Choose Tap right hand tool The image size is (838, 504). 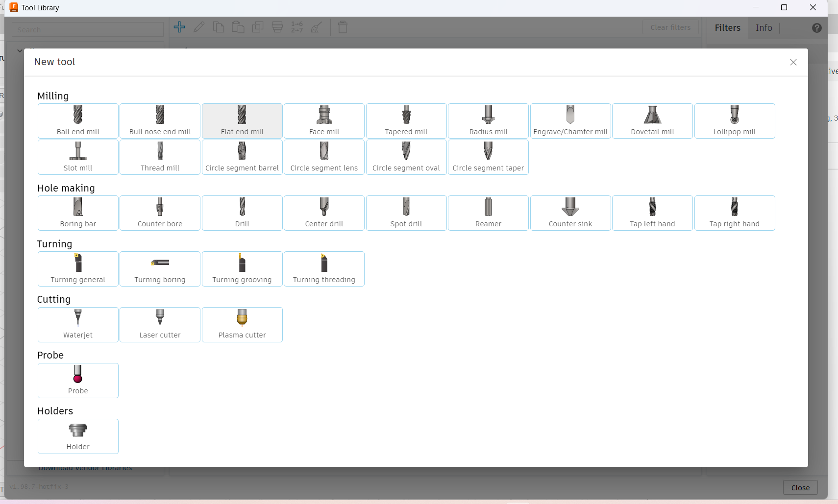(x=735, y=213)
